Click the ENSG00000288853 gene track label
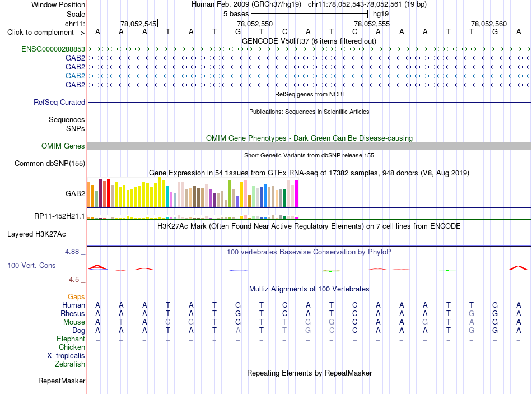This screenshot has height=394, width=532. 53,49
